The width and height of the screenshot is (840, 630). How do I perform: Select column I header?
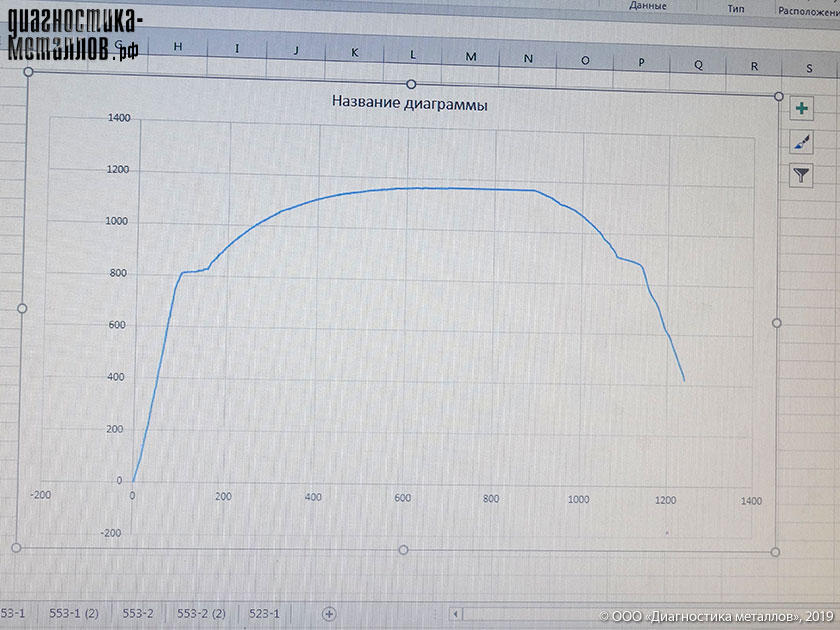237,49
